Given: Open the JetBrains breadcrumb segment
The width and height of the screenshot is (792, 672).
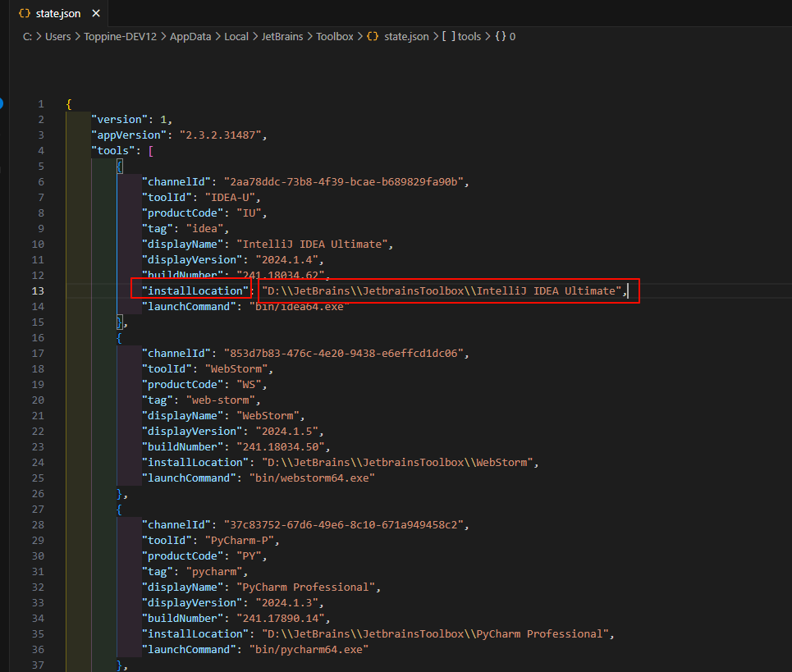Looking at the screenshot, I should [282, 37].
